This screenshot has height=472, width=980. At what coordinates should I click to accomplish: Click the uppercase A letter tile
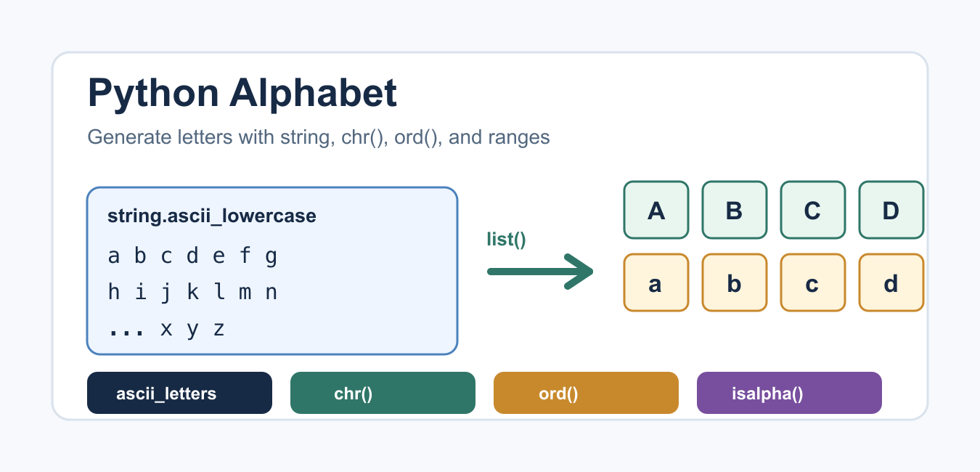pos(656,210)
